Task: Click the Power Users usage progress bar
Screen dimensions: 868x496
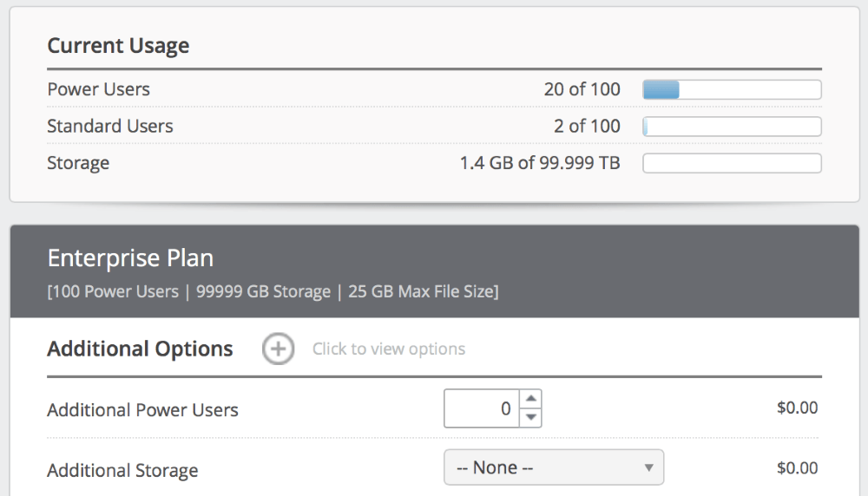Action: pos(732,89)
